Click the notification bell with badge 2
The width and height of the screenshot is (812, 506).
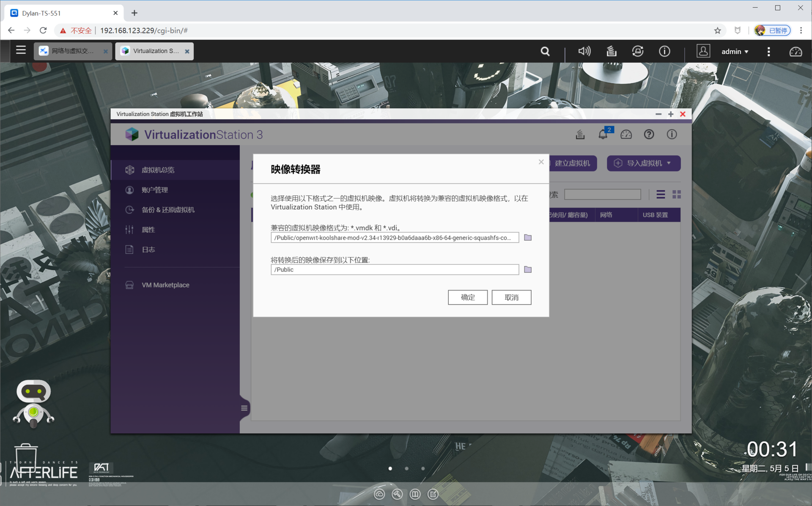tap(603, 135)
